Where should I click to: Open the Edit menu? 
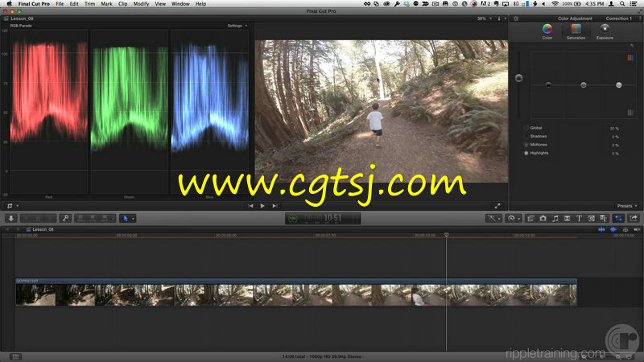74,4
